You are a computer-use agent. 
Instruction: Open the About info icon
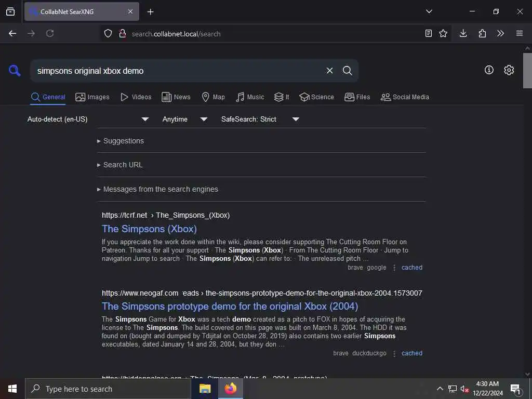[x=489, y=70]
